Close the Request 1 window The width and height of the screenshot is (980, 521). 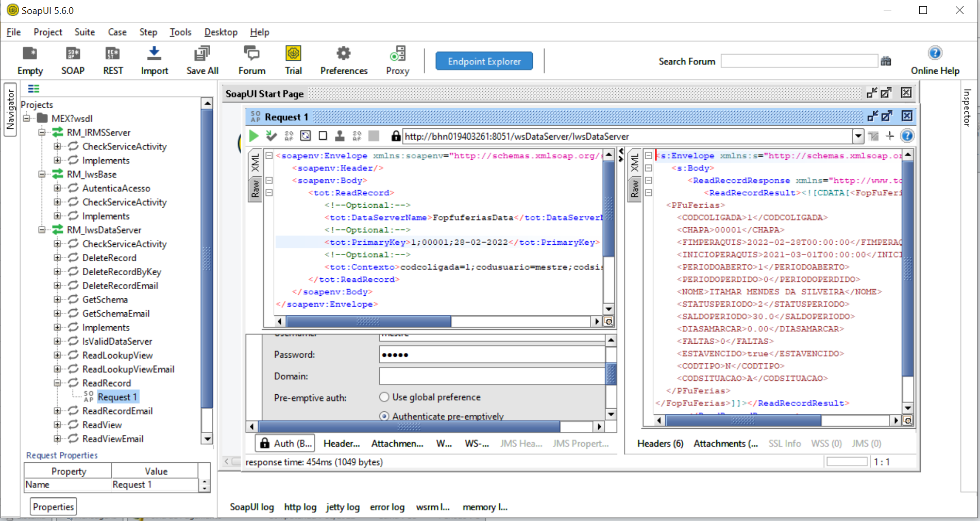click(x=907, y=116)
